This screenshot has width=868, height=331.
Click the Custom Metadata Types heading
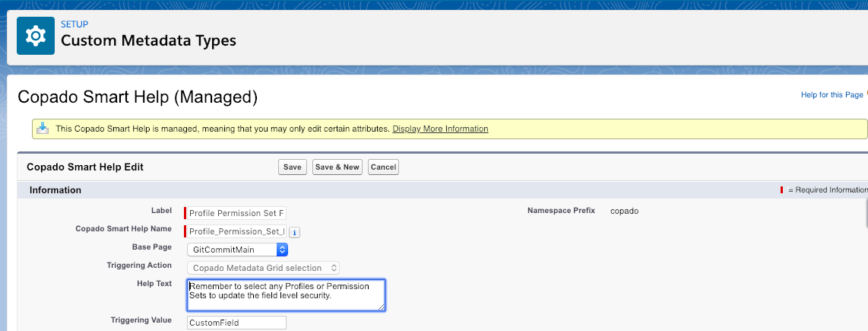(148, 40)
